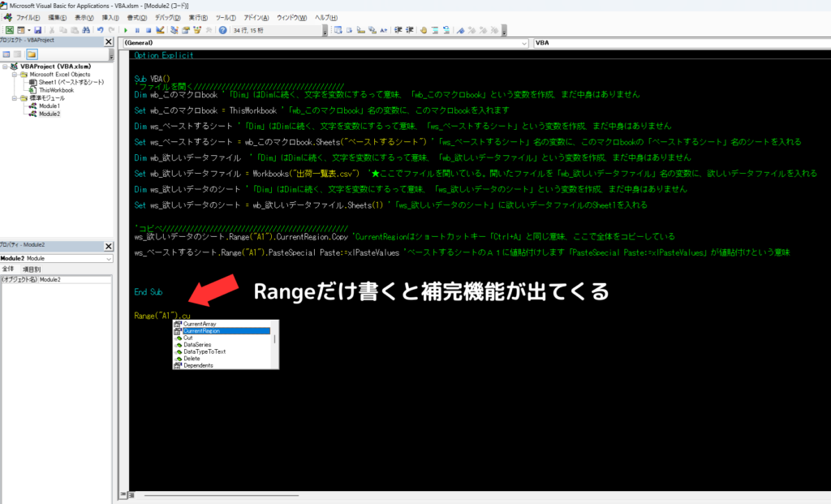Switch to the 全体 properties tab
Viewport: 831px width, 504px height.
(x=8, y=269)
